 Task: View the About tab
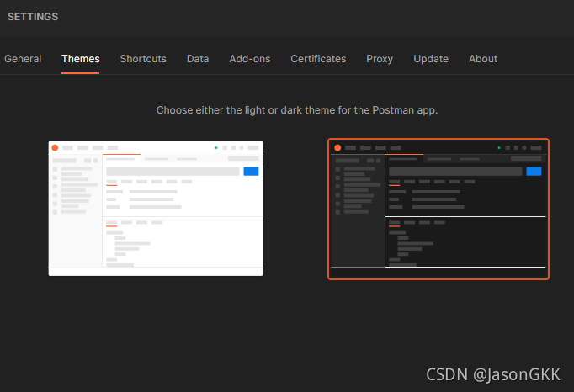coord(483,59)
